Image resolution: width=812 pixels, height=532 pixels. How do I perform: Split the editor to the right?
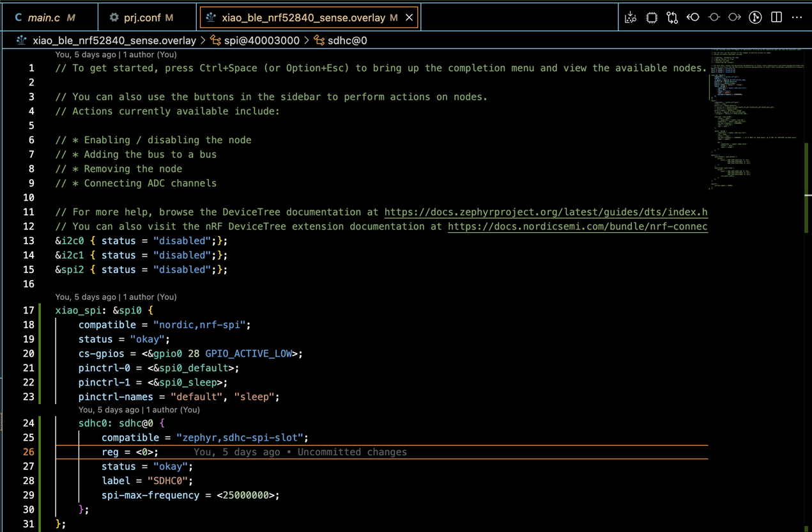pos(776,17)
